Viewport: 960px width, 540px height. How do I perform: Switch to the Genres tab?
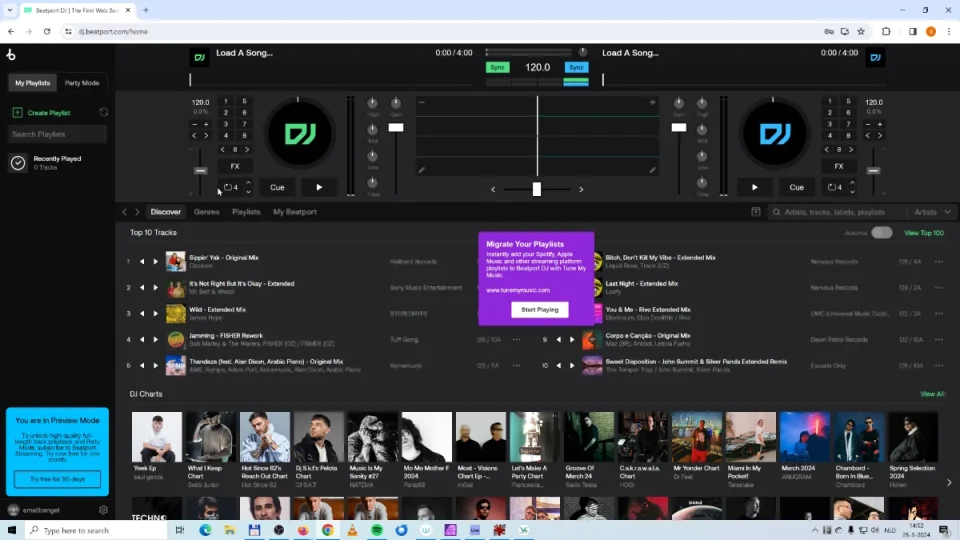click(206, 212)
